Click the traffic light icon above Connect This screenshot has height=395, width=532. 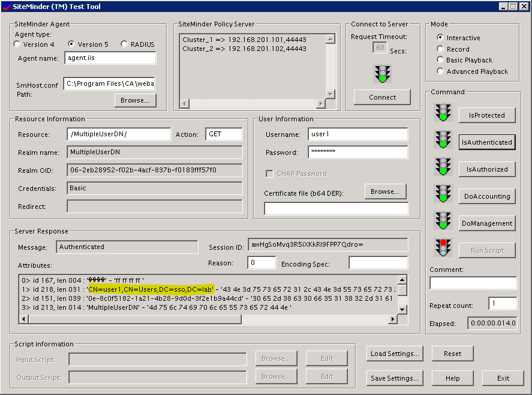pos(383,74)
